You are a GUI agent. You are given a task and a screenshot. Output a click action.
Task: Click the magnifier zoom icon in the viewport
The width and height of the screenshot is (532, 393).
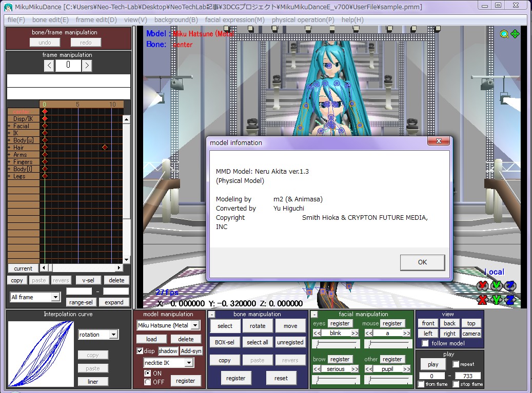[x=504, y=34]
